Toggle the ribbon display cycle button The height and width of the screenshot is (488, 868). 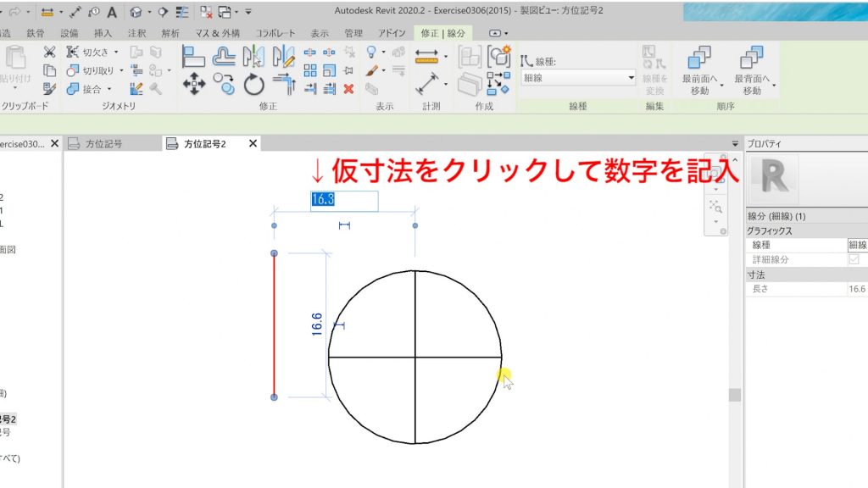click(495, 31)
